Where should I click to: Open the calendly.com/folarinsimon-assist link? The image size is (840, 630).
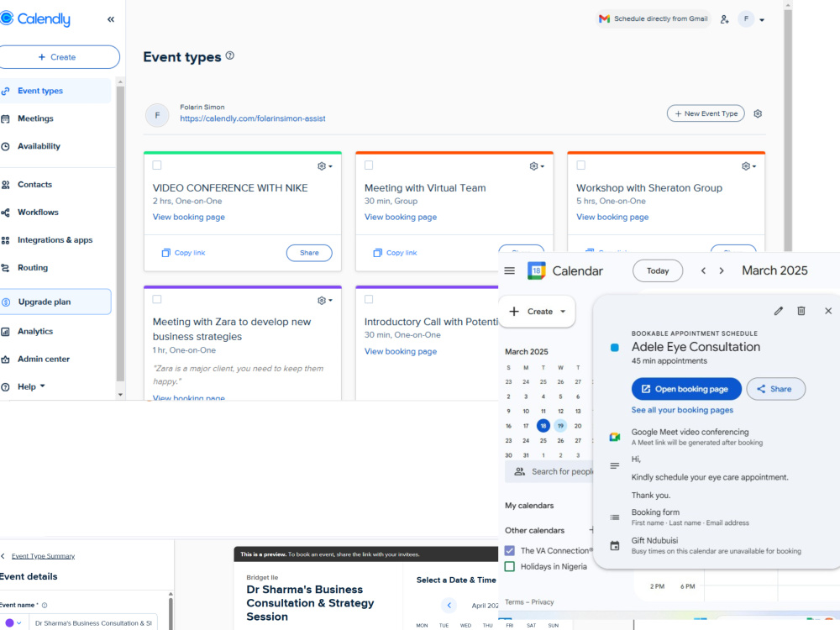click(x=252, y=118)
